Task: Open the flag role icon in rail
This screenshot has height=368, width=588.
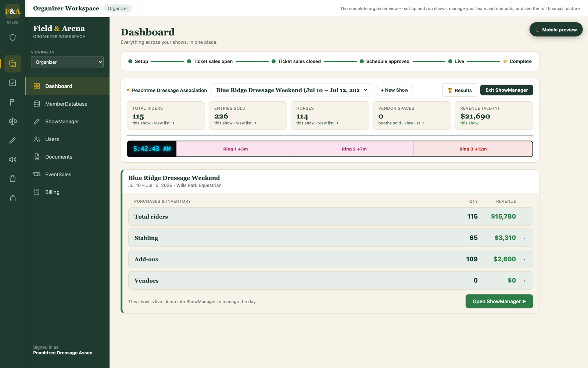Action: (12, 102)
